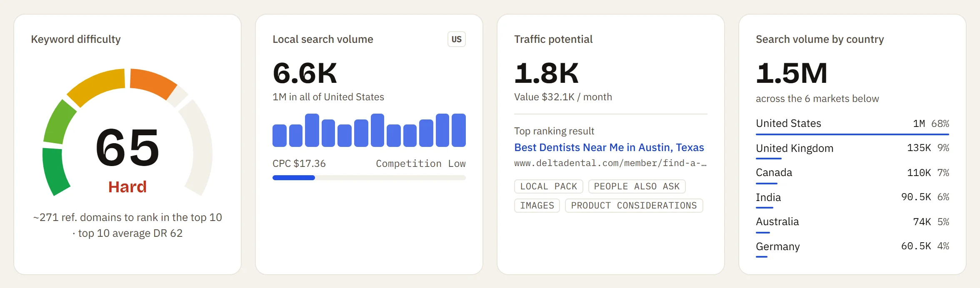This screenshot has height=288, width=980.
Task: Click the Search volume by country title
Action: 820,39
